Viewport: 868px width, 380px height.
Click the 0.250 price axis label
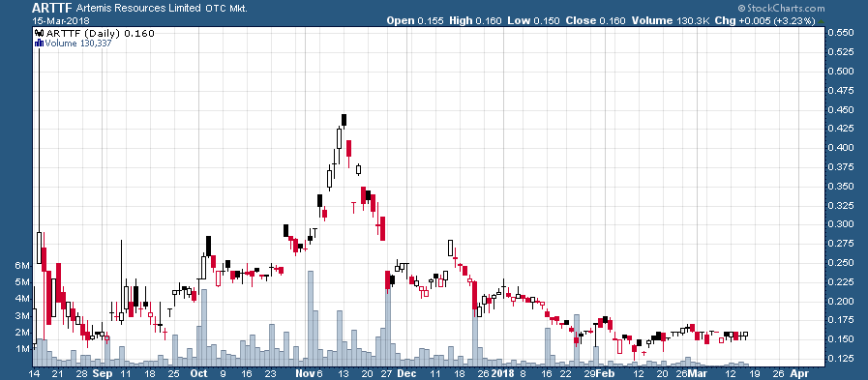(840, 262)
